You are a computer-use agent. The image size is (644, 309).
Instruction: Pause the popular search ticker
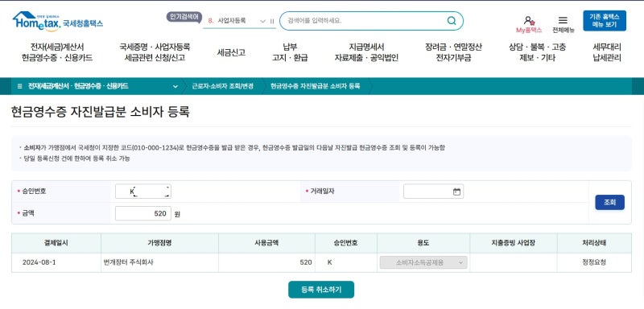tap(272, 21)
